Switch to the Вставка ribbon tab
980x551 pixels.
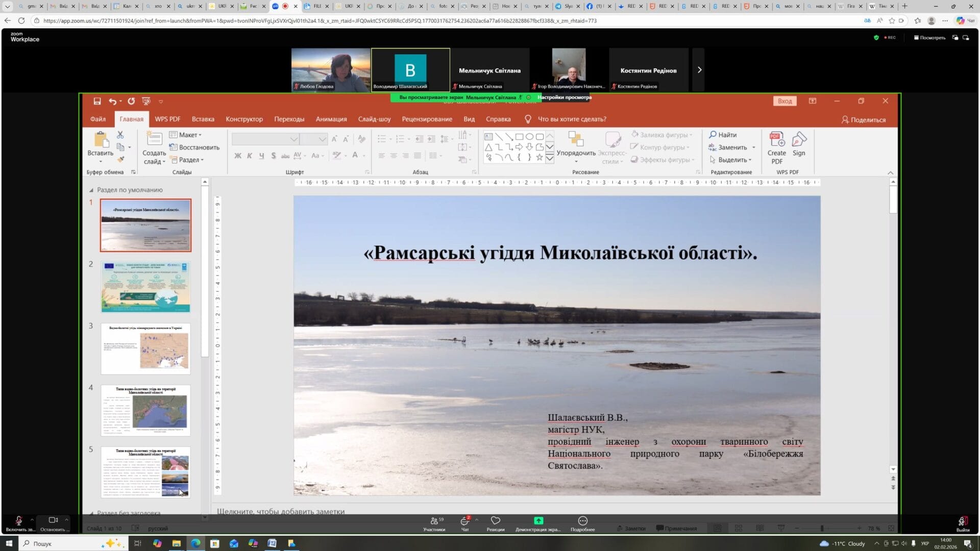pos(203,119)
